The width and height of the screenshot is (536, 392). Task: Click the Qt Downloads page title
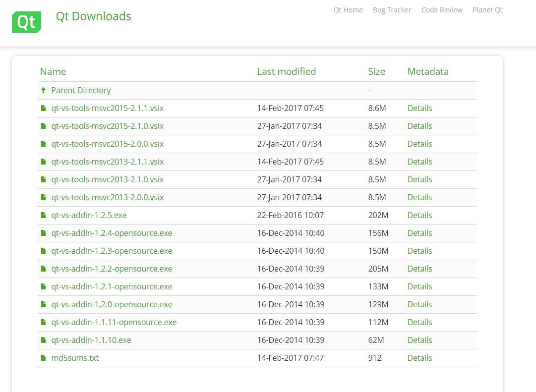pyautogui.click(x=93, y=16)
